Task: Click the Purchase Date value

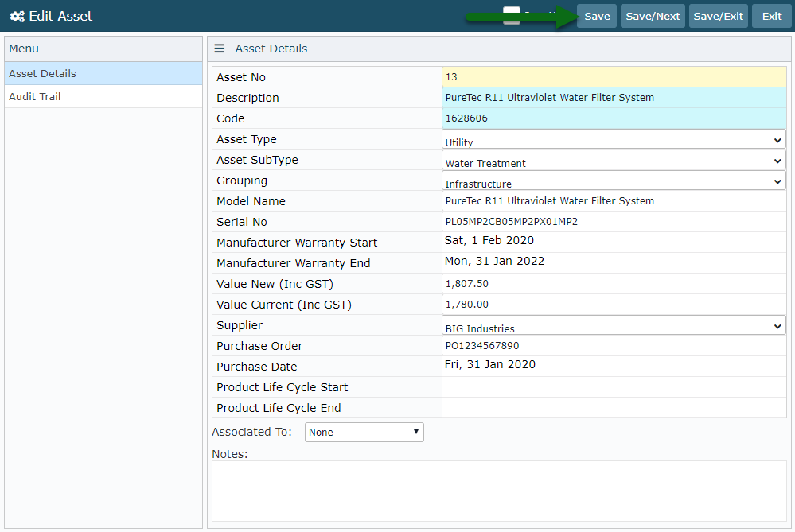Action: click(489, 365)
